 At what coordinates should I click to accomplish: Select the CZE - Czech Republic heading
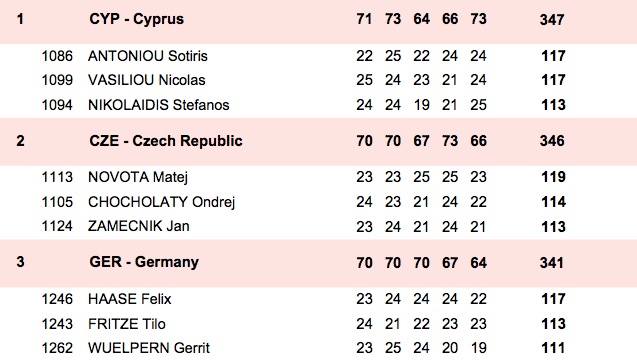tap(166, 141)
